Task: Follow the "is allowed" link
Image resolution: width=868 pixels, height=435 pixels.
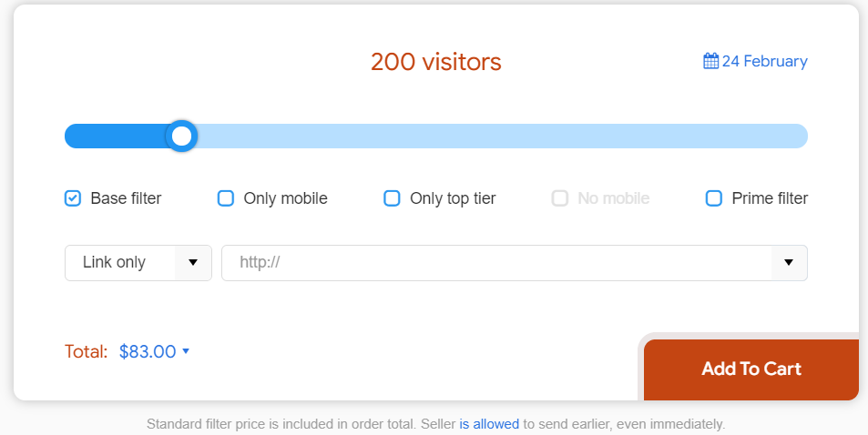Action: tap(489, 424)
